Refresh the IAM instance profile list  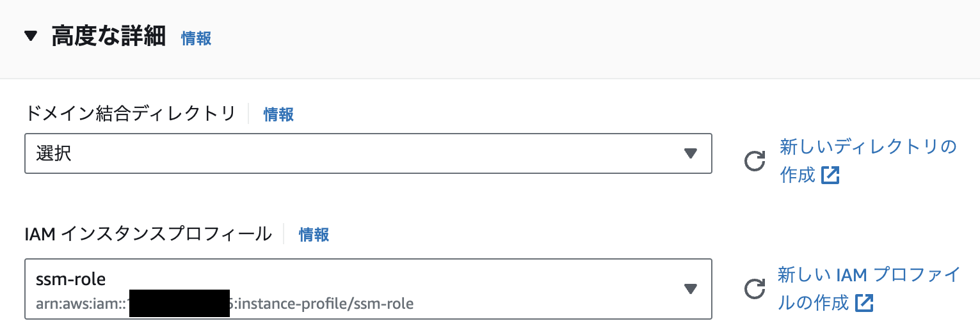coord(755,289)
